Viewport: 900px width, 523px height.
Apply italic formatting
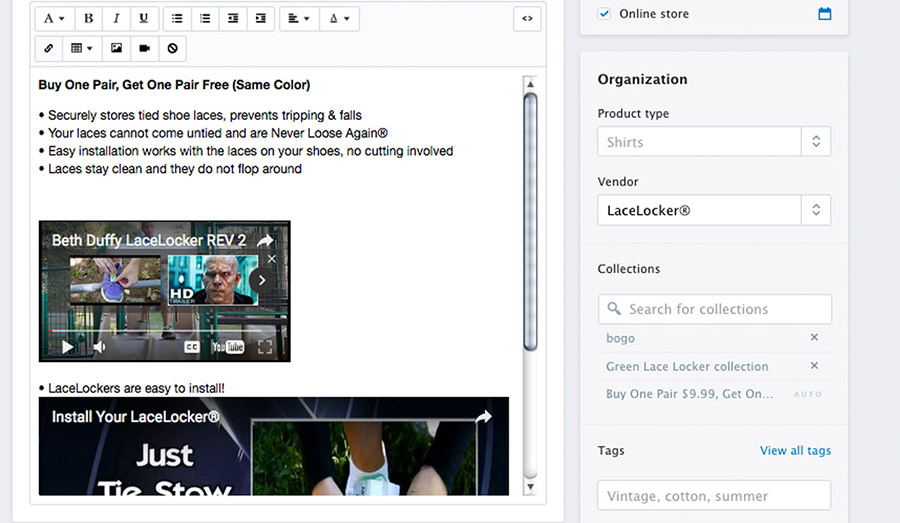(116, 19)
